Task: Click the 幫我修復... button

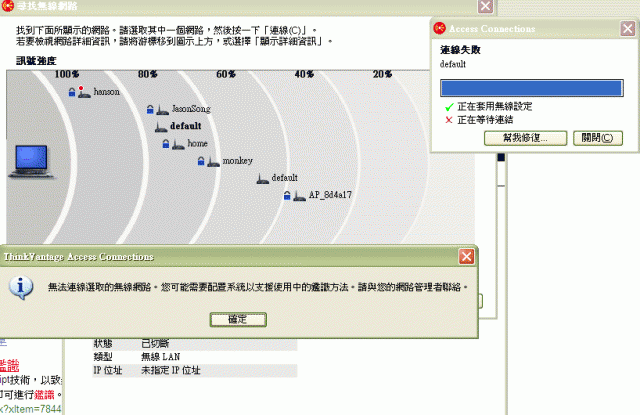Action: click(525, 138)
